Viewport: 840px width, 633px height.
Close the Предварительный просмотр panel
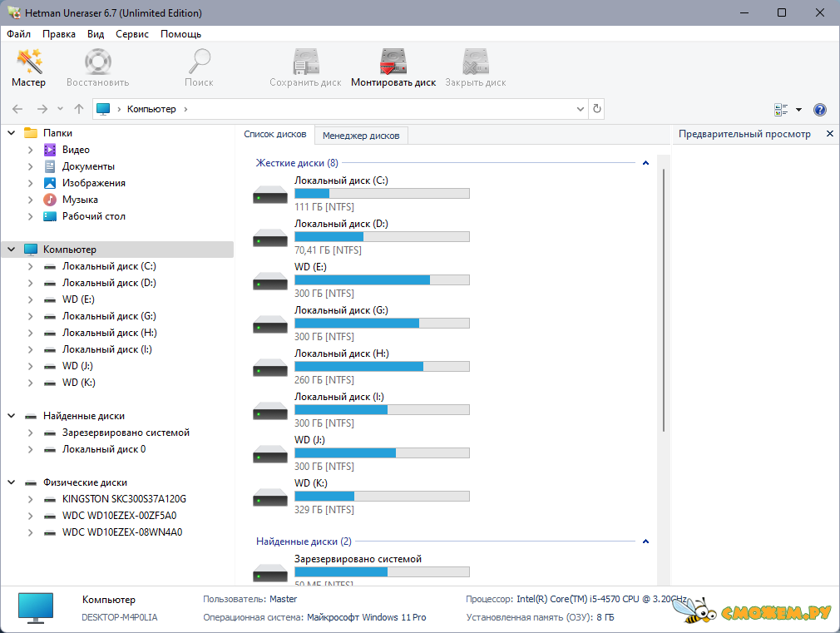[830, 133]
